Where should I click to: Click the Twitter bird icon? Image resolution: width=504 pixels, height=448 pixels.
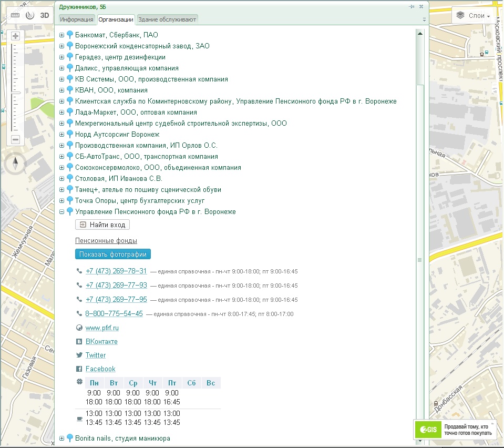point(79,355)
